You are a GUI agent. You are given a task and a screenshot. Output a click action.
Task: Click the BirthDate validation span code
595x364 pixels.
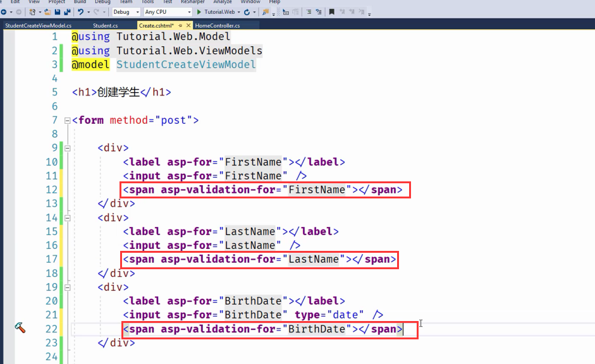262,329
